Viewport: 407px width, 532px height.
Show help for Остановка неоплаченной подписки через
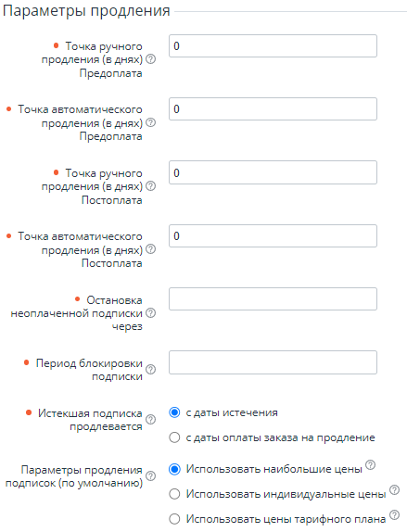coord(151,313)
